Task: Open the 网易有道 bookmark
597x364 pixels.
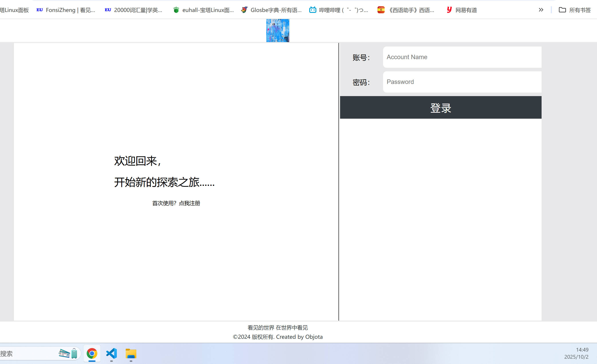Action: pos(462,10)
